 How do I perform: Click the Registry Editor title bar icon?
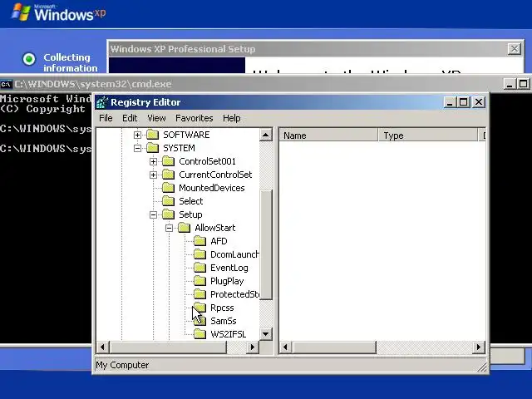(101, 102)
